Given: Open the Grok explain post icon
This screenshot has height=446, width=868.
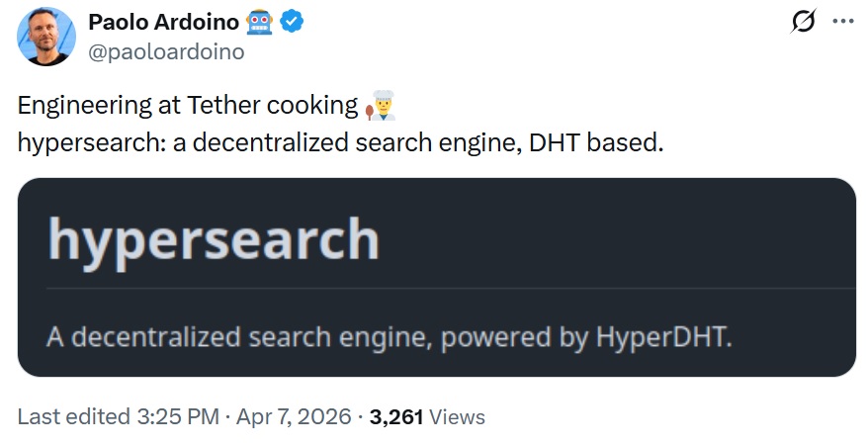Looking at the screenshot, I should click(x=804, y=23).
